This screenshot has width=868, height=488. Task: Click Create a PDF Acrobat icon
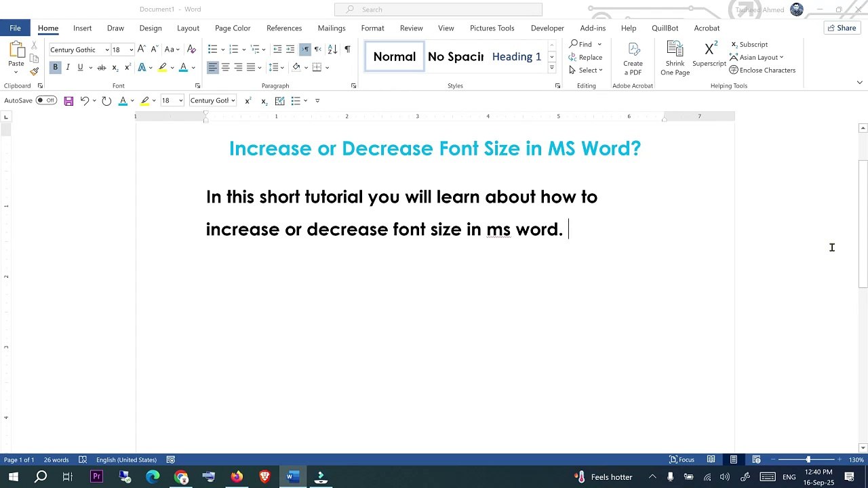coord(633,59)
